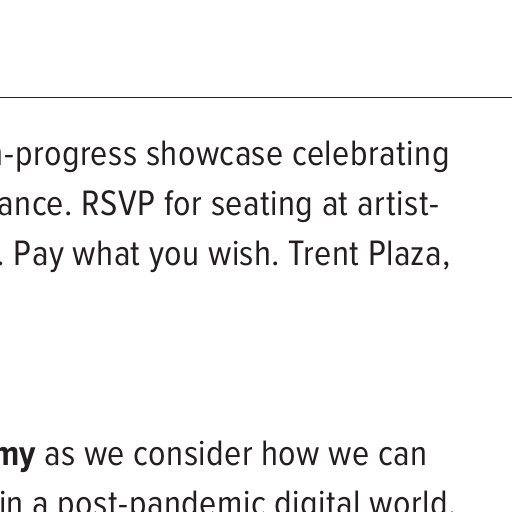Click the word 'showcase'
Viewport: 512px width, 512px height.
[x=214, y=154]
